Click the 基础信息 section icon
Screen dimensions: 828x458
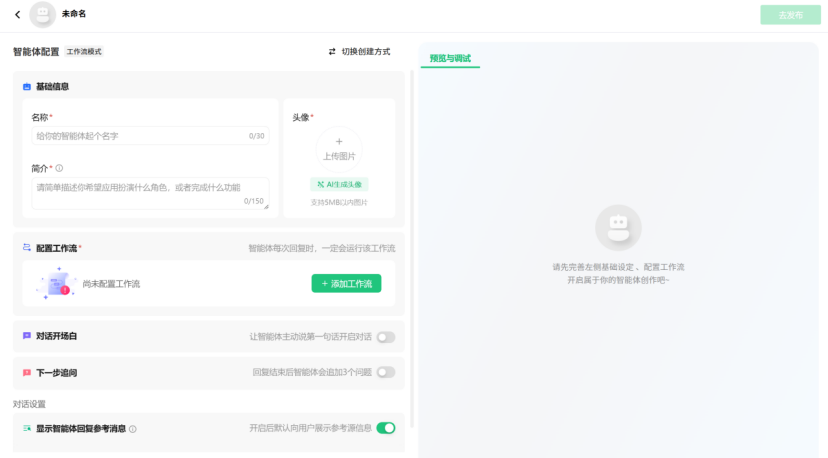[x=27, y=87]
